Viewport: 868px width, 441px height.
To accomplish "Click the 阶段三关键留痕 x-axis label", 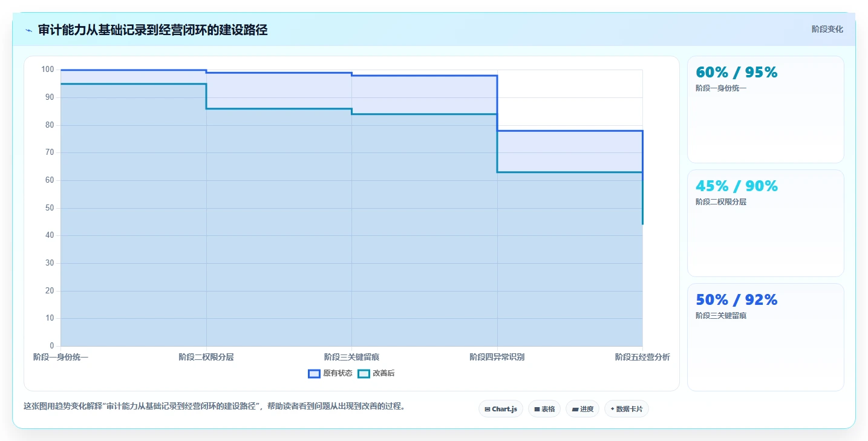I will (x=351, y=357).
